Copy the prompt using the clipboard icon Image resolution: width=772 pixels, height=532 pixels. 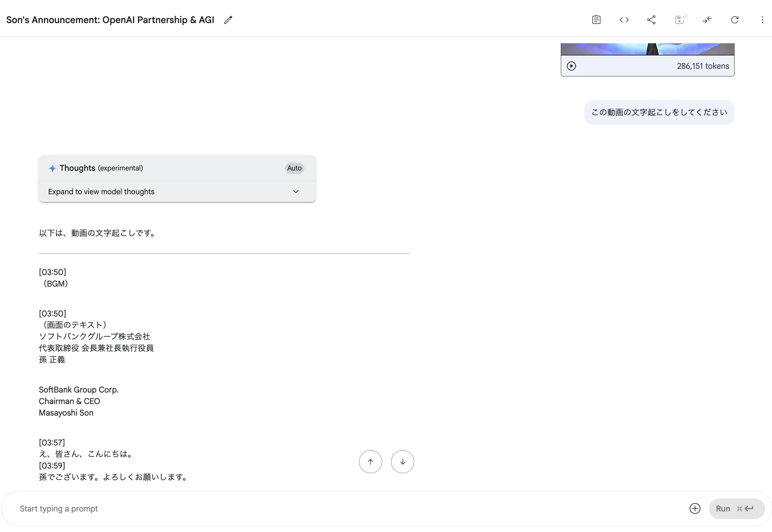(x=596, y=20)
